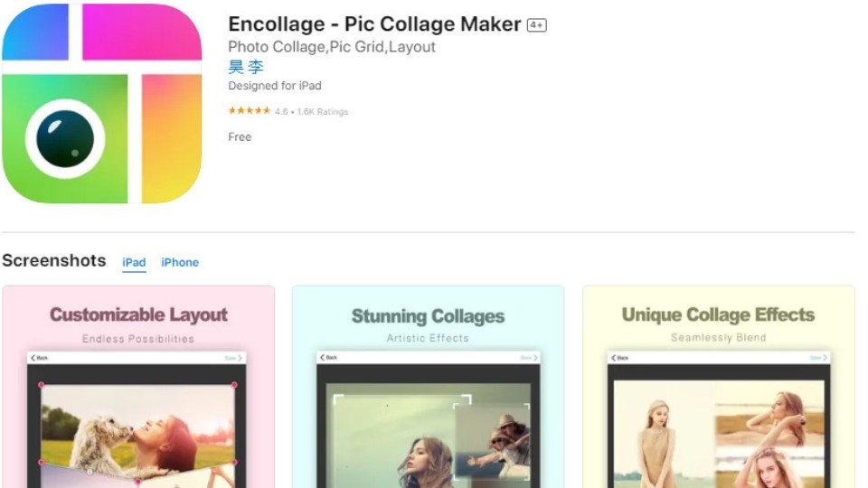Click the 4+ age rating badge
868x488 pixels.
[537, 25]
